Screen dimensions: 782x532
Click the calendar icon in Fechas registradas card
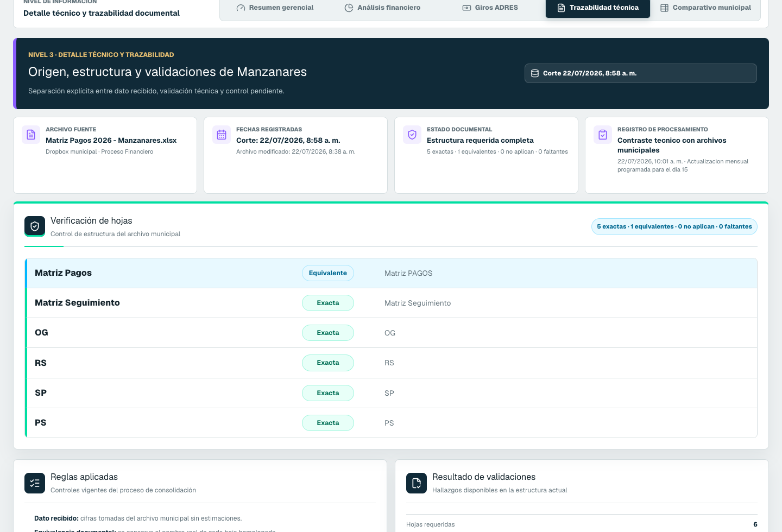pyautogui.click(x=222, y=135)
